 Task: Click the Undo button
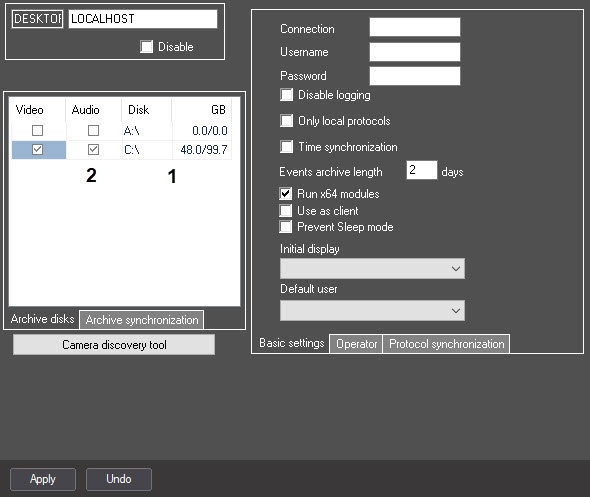pos(119,479)
